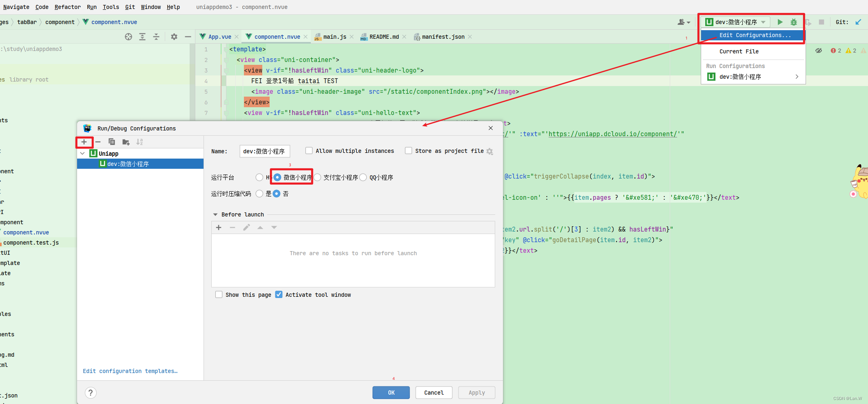Select QQ小程序 platform radio button
The image size is (868, 404).
(x=363, y=177)
